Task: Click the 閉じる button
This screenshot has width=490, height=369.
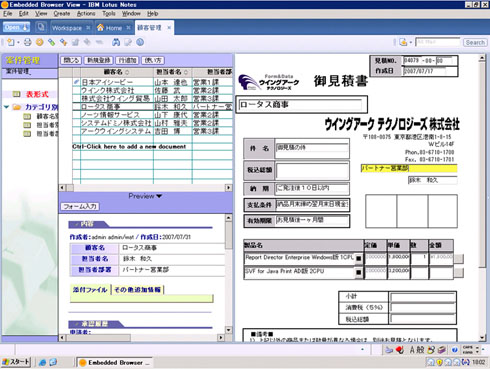Action: click(x=71, y=60)
